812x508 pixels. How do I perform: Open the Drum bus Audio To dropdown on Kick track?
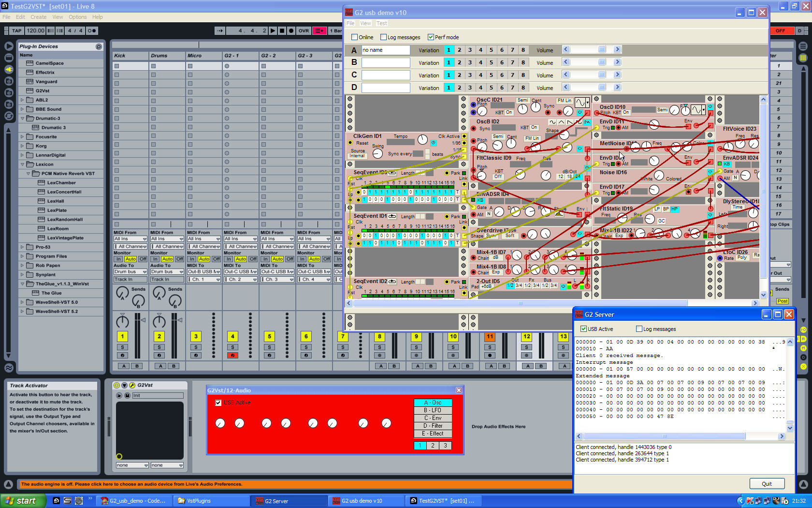tap(130, 272)
